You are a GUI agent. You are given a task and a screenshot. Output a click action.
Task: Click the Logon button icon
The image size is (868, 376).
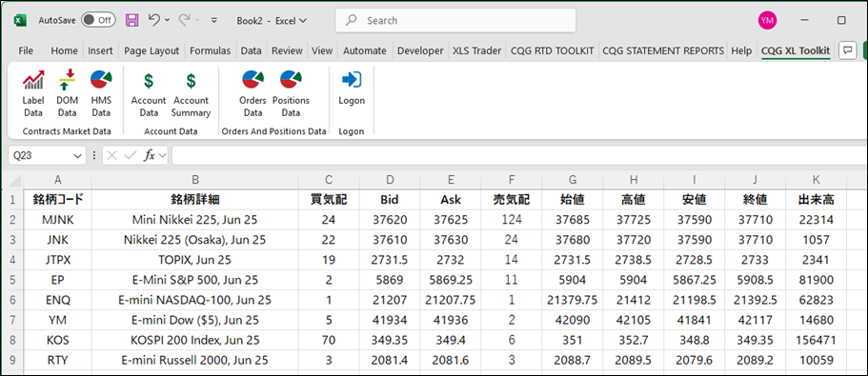352,80
